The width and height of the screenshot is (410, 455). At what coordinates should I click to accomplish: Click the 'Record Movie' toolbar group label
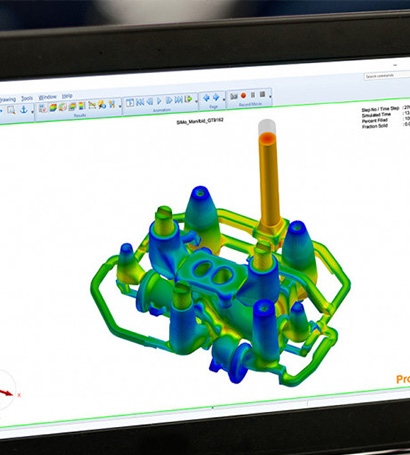click(x=250, y=104)
